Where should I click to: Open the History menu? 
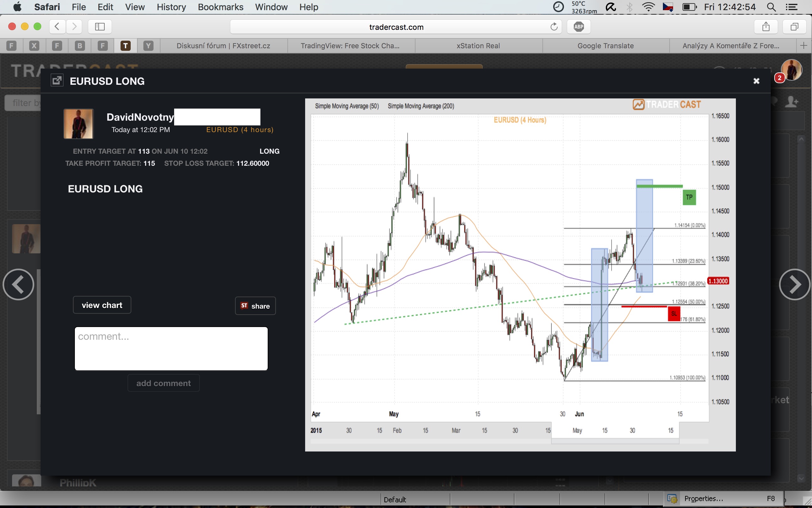pos(171,7)
